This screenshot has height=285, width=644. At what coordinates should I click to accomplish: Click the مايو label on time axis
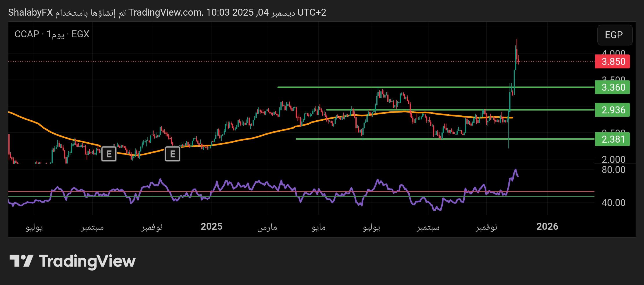(318, 227)
